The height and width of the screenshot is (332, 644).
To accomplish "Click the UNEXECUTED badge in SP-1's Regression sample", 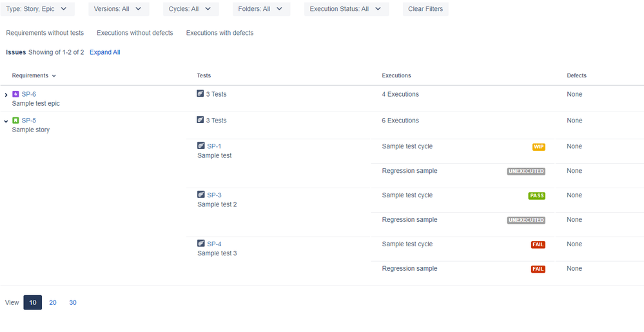I will 526,171.
